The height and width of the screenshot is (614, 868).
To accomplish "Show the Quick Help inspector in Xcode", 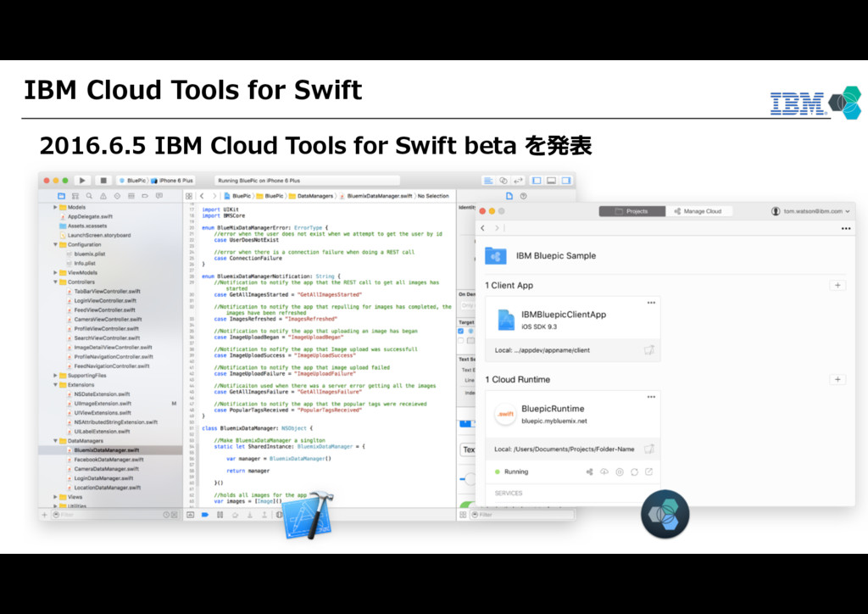I will [523, 196].
